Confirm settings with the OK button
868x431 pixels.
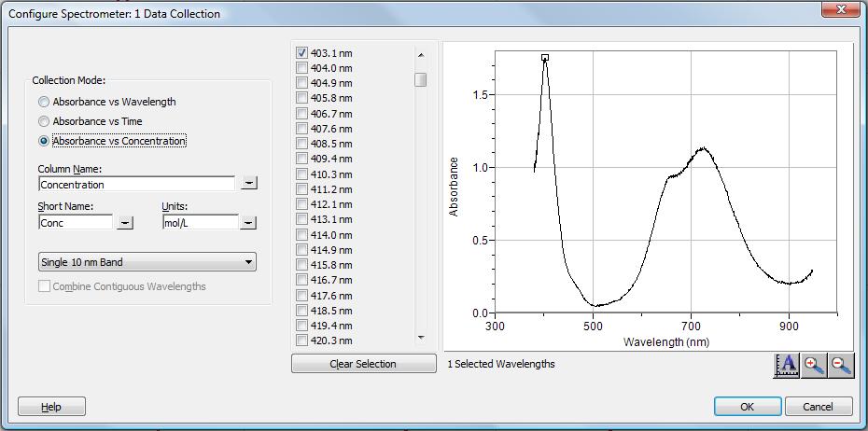point(748,407)
